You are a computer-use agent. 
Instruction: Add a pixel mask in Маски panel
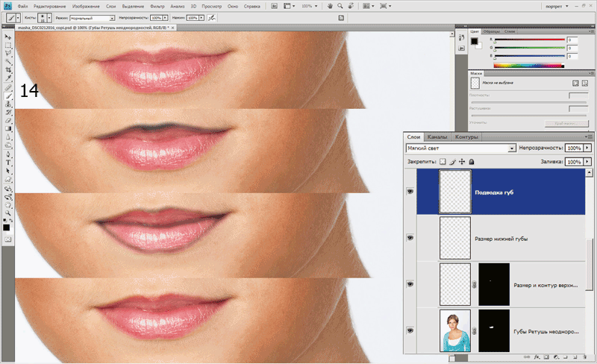[x=575, y=83]
